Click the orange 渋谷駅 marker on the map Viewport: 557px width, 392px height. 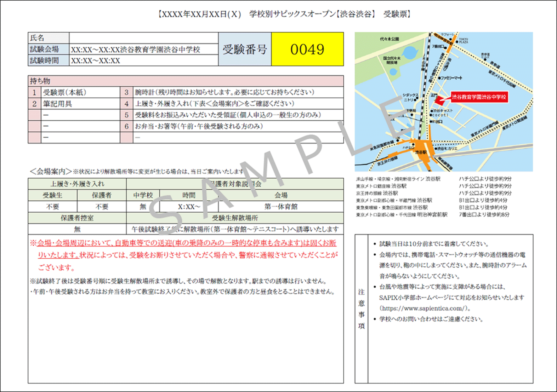[421, 152]
